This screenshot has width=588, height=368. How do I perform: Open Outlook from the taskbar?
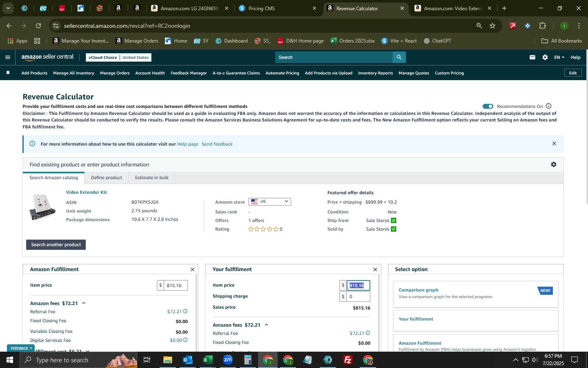tap(187, 360)
